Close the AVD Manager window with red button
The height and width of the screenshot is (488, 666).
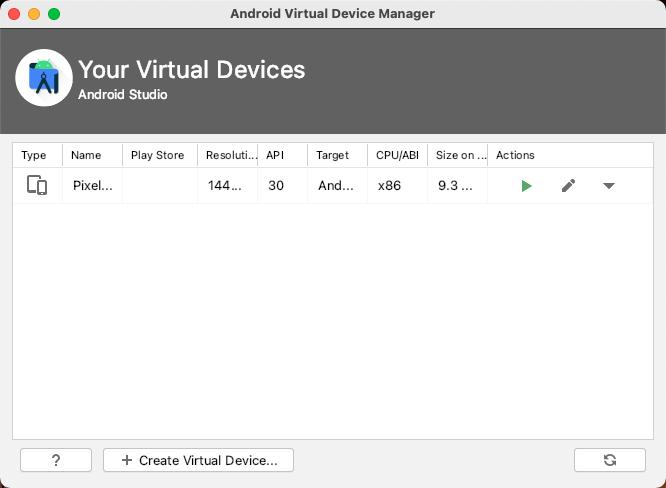click(x=14, y=14)
